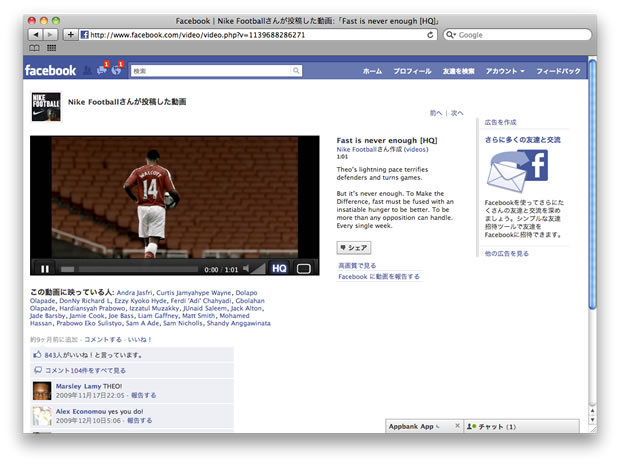Image resolution: width=620 pixels, height=465 pixels.
Task: Open the Nike Football author link
Action: (356, 149)
